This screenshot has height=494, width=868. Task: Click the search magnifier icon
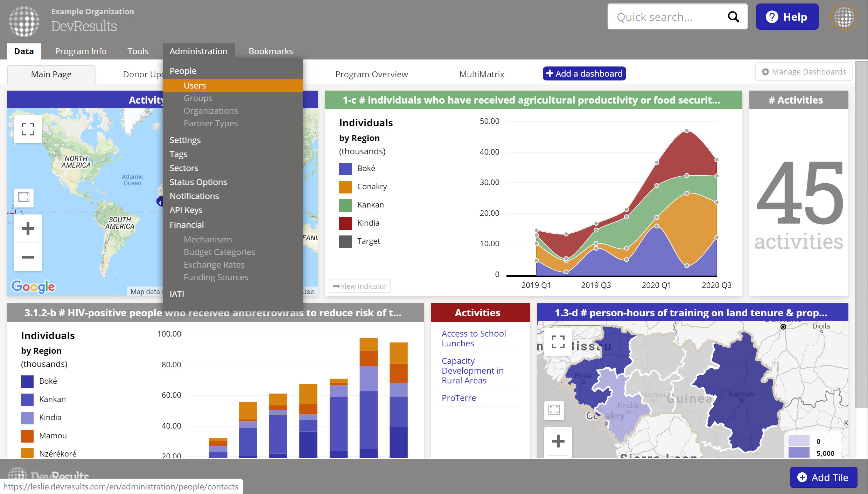click(733, 17)
